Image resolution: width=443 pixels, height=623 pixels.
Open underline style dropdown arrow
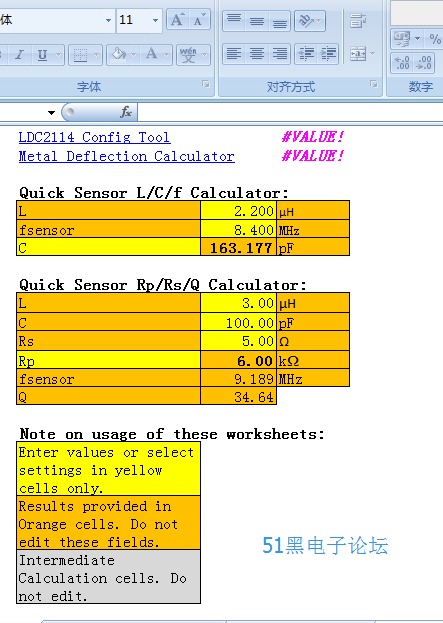[59, 54]
